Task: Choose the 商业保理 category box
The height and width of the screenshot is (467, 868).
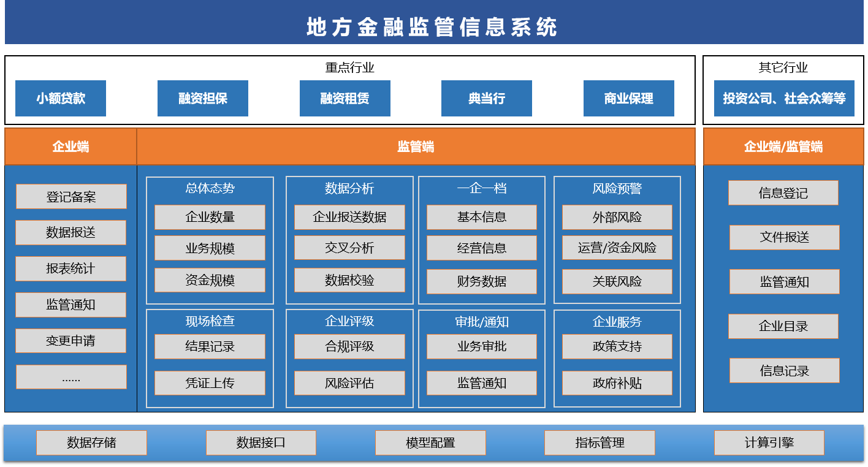Action: pyautogui.click(x=629, y=98)
